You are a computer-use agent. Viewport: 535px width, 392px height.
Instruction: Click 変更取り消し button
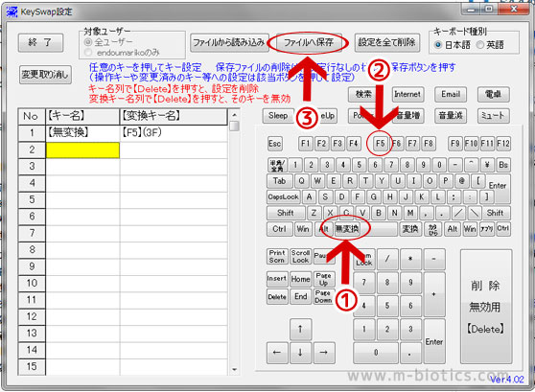(x=45, y=75)
